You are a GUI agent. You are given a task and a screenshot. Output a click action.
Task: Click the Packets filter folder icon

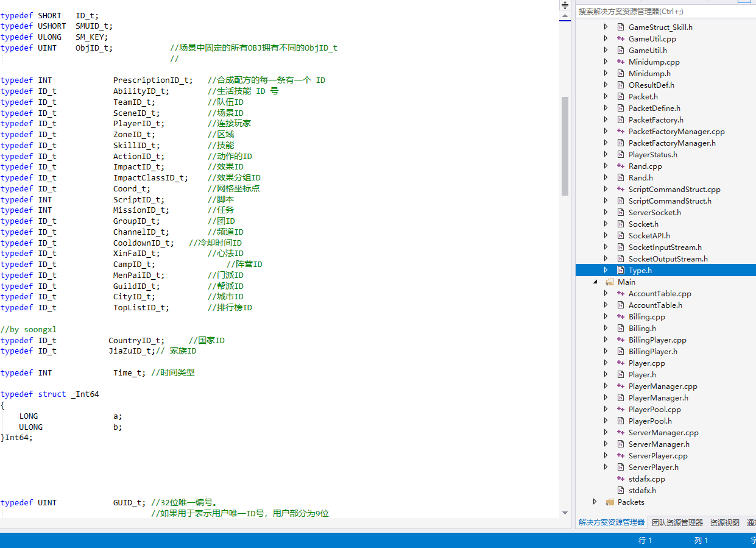(610, 502)
